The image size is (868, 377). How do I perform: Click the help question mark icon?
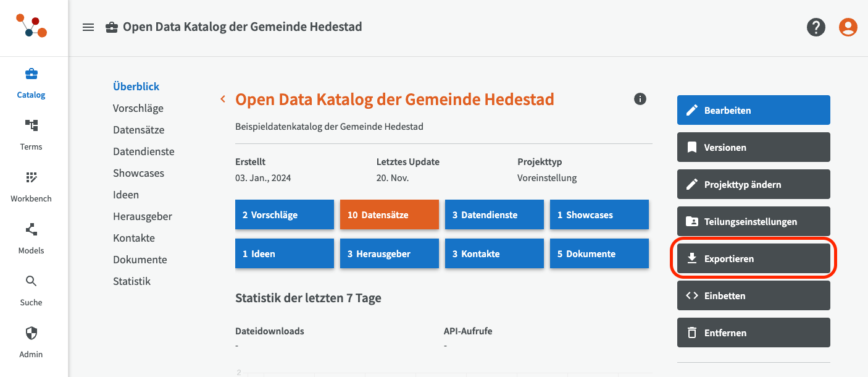[816, 27]
